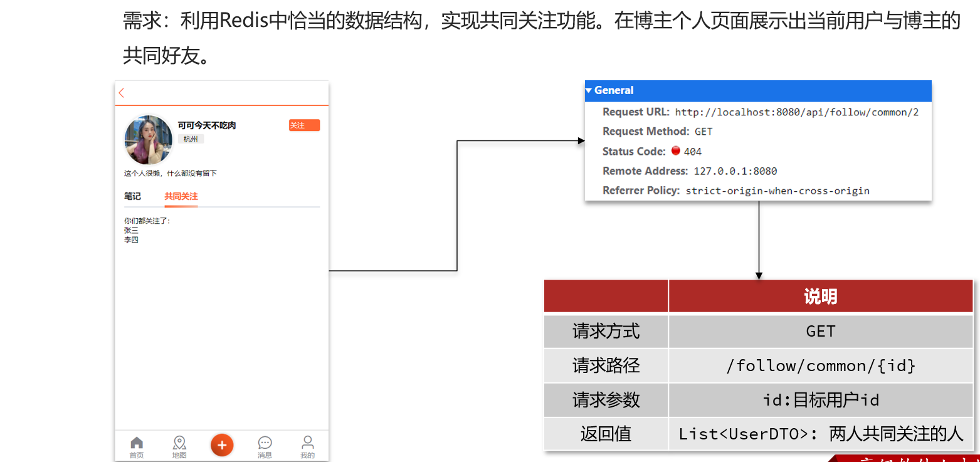The image size is (980, 462).
Task: Tap the back arrow in phone header
Action: pos(122,93)
